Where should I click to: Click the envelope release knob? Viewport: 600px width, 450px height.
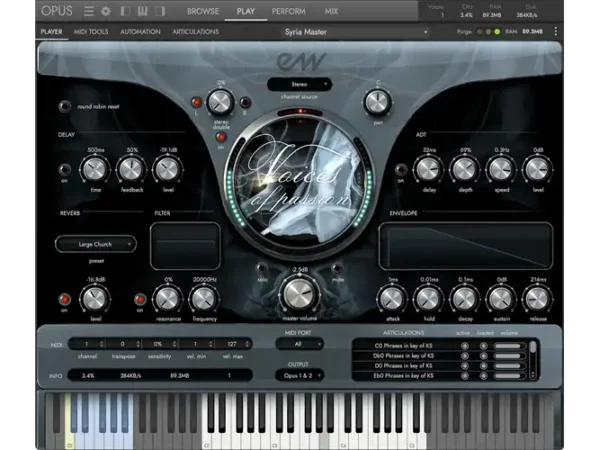pos(537,299)
